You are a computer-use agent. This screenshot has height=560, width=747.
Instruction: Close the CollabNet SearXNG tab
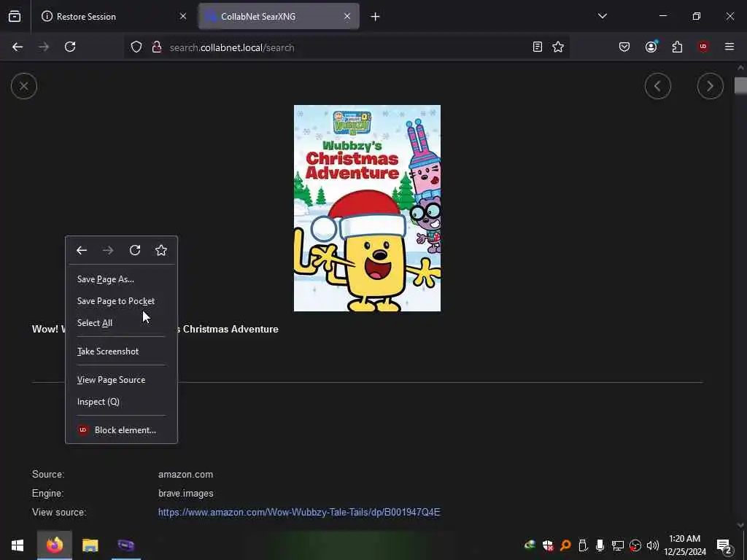[347, 16]
